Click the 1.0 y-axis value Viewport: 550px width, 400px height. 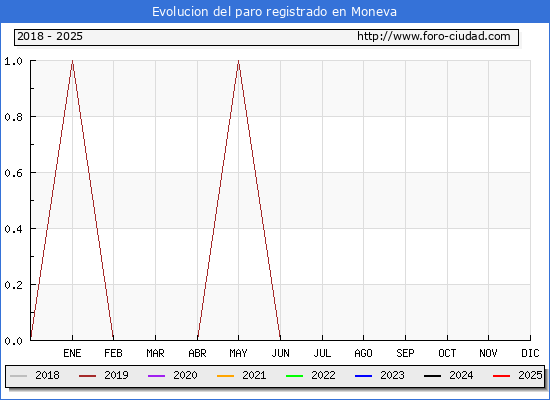click(13, 61)
